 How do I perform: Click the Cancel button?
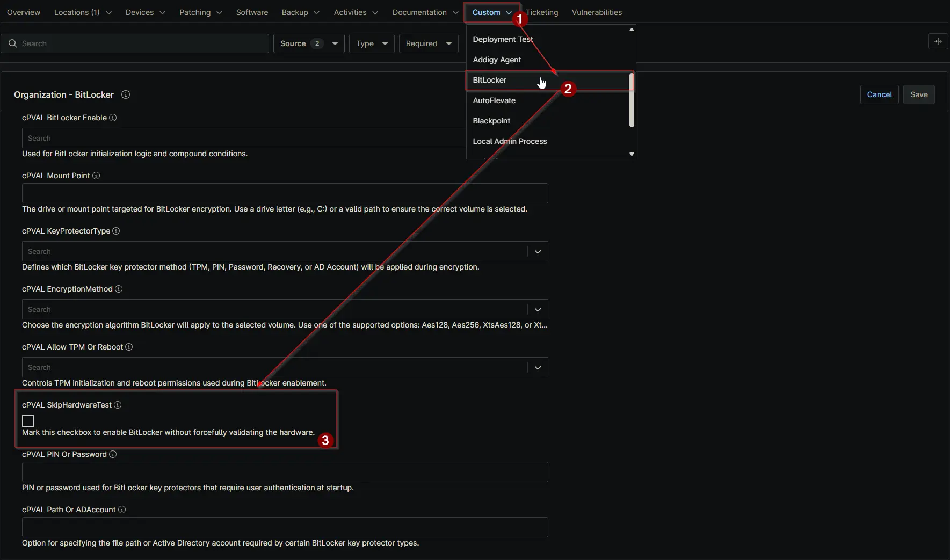pyautogui.click(x=879, y=94)
